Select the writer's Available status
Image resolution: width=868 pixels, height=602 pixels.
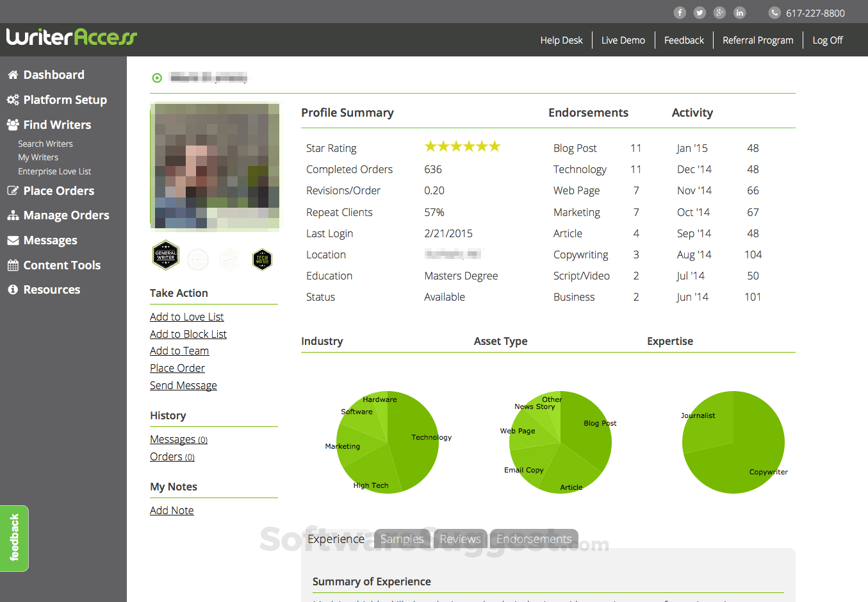pyautogui.click(x=445, y=296)
